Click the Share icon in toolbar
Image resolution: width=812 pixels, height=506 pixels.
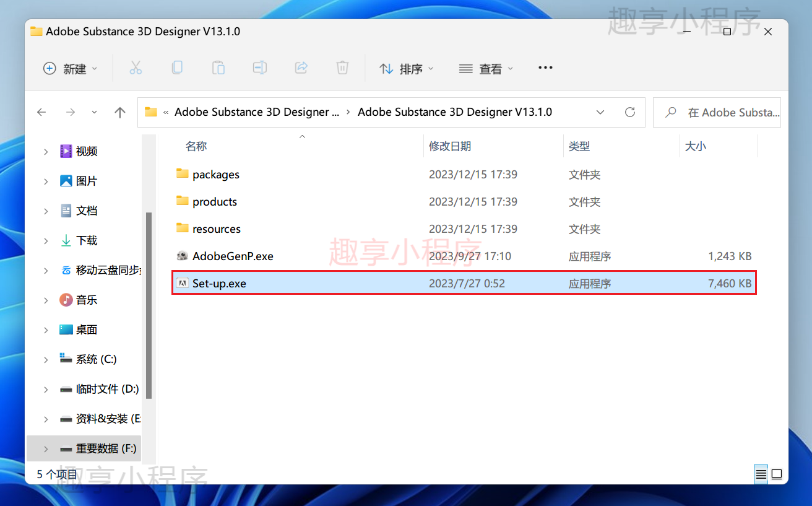(x=301, y=68)
